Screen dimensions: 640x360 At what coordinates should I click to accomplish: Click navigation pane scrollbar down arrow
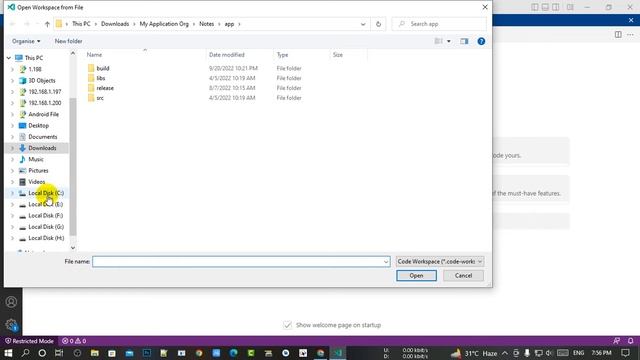coord(73,248)
